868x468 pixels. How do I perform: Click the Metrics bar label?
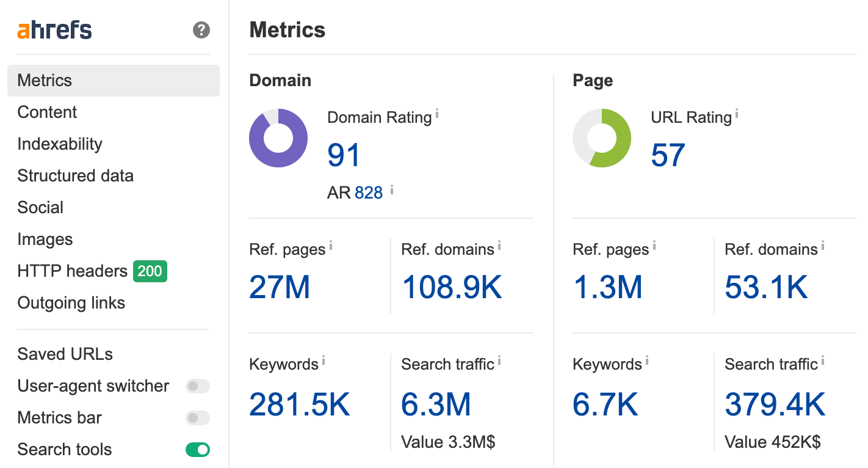click(59, 418)
